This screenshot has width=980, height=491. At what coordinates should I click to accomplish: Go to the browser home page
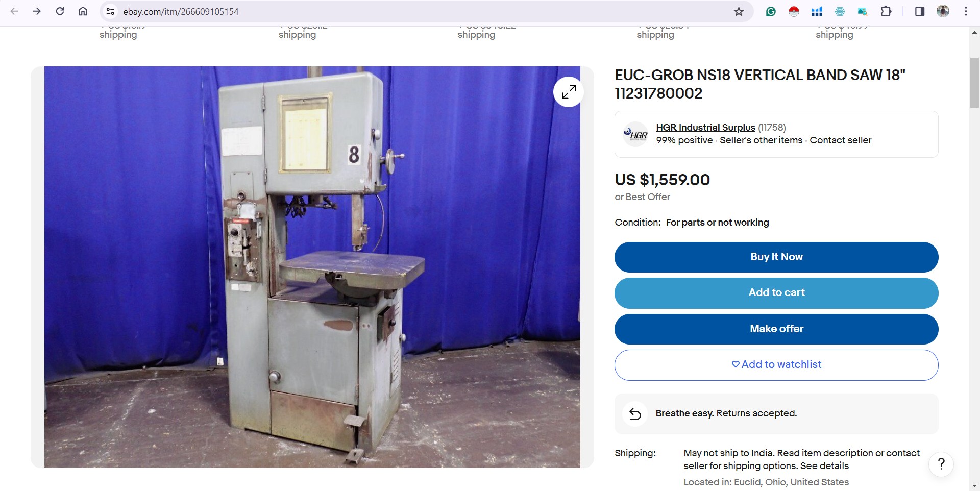tap(83, 11)
